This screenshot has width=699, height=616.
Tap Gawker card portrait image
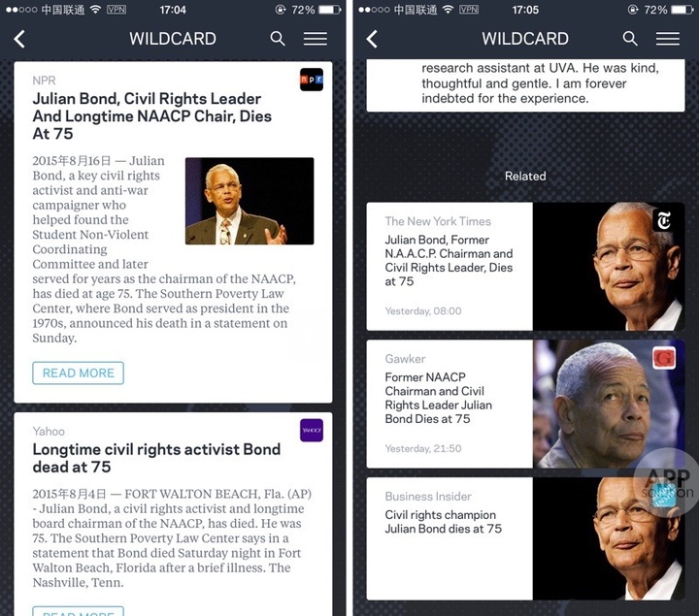[609, 404]
